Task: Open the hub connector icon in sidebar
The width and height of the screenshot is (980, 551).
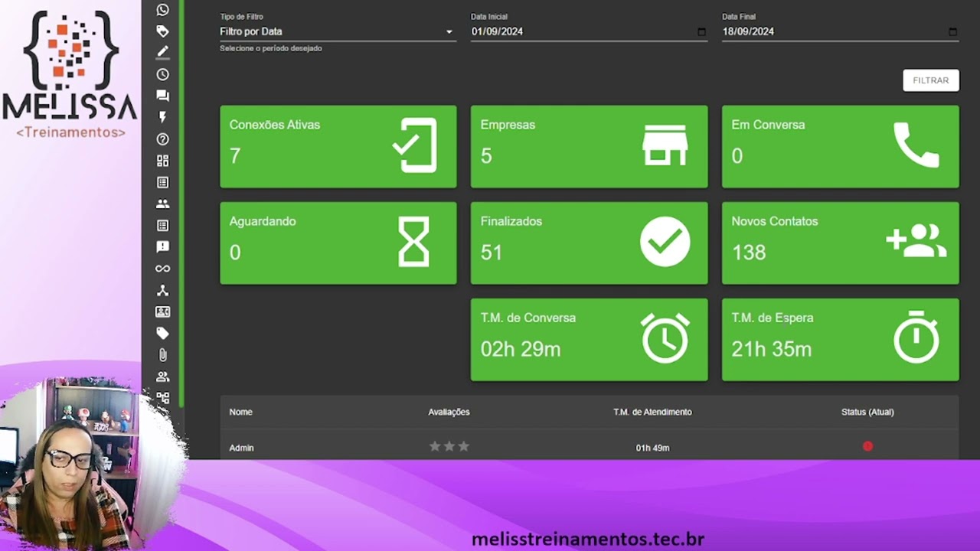Action: pos(162,290)
